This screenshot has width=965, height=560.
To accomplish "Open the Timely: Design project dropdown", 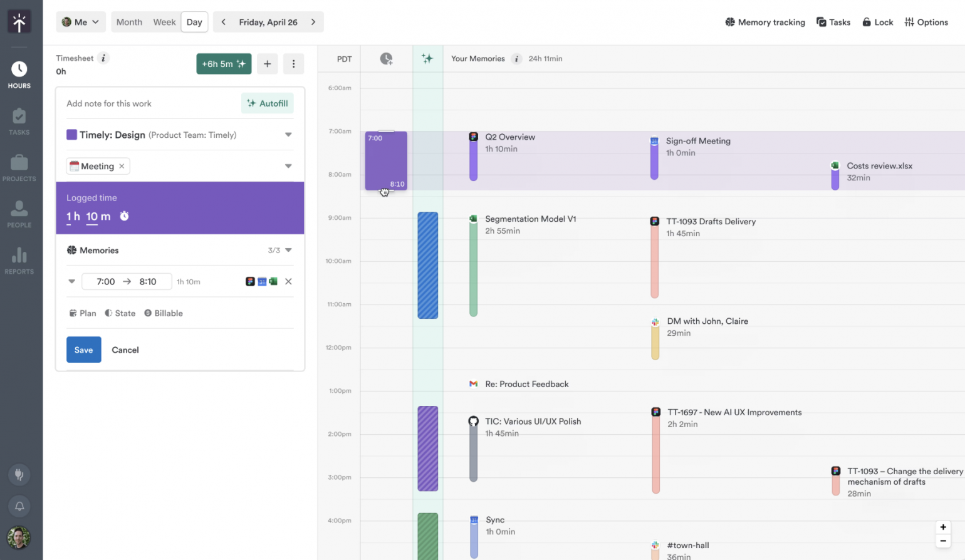I will pos(288,135).
